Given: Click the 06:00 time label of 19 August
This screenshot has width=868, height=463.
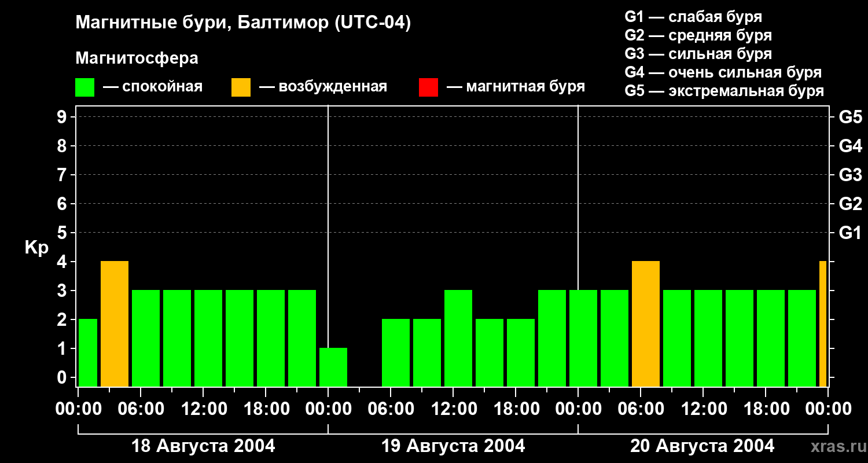Looking at the screenshot, I should point(391,409).
